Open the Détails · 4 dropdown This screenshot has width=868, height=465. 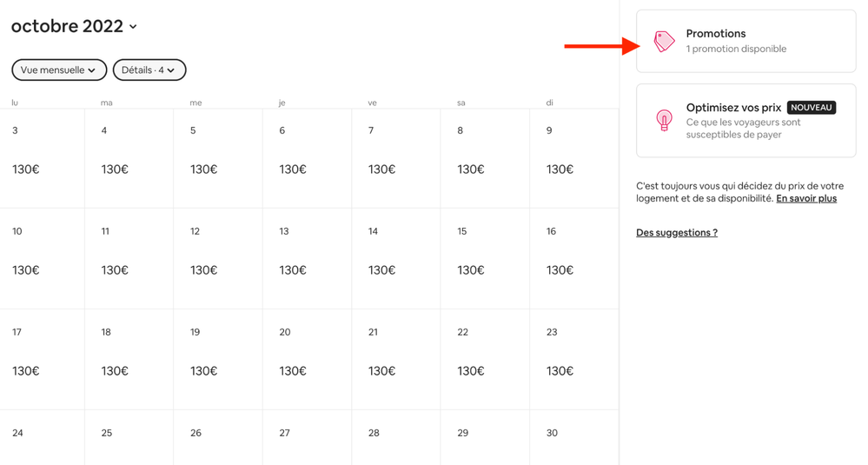pos(149,70)
